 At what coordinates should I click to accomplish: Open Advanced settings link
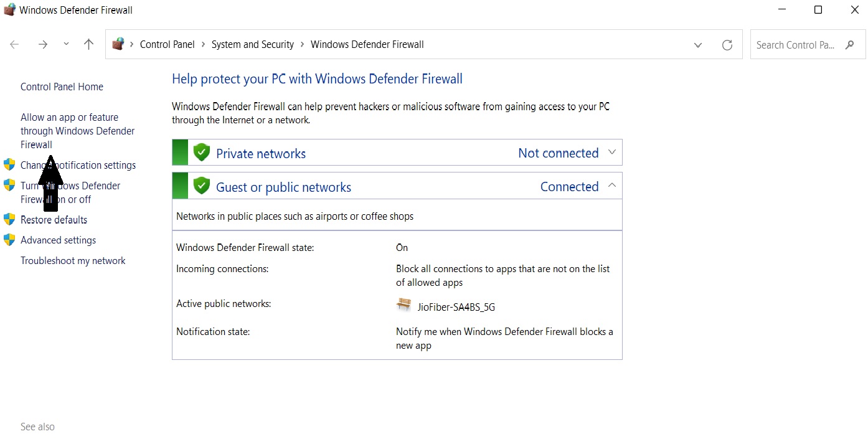click(58, 240)
